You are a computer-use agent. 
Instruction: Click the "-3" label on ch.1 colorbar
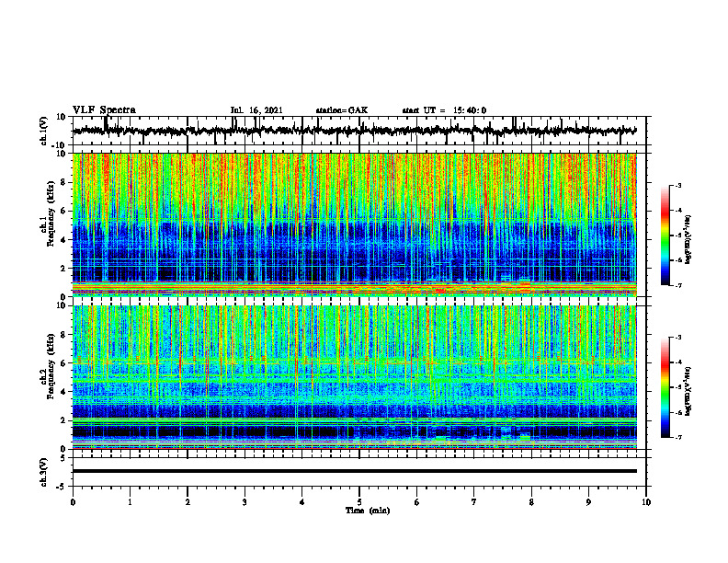click(678, 186)
